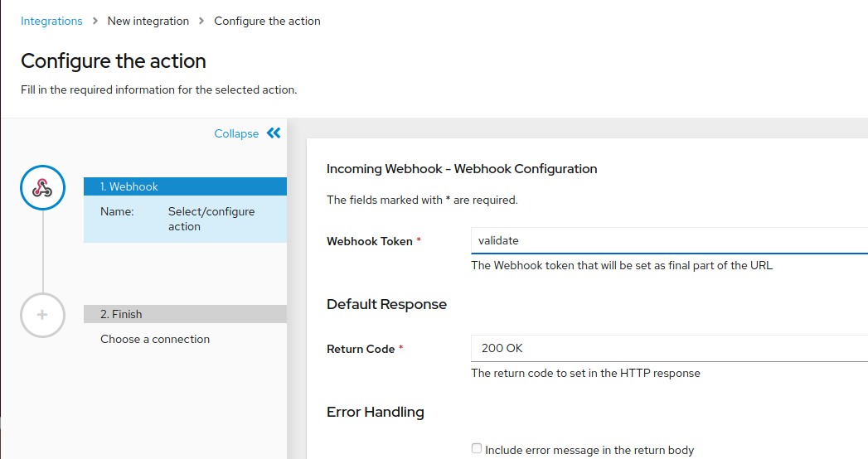Select the 2. Finish step header
Image resolution: width=868 pixels, height=459 pixels.
[x=185, y=314]
